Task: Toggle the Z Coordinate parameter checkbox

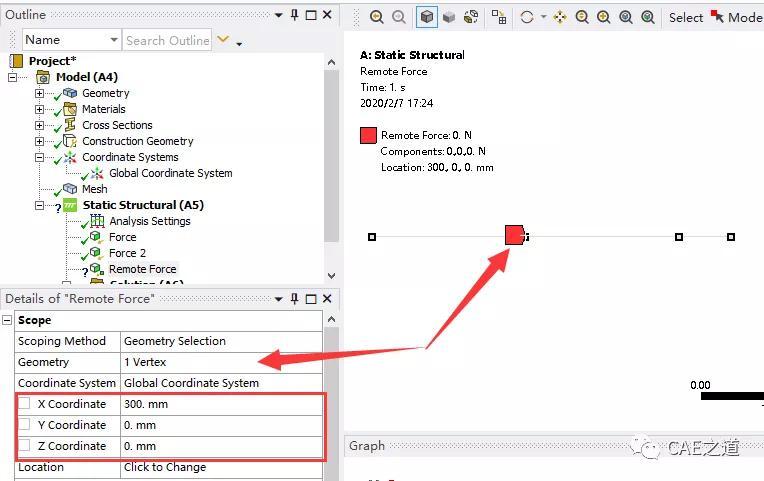Action: 24,445
